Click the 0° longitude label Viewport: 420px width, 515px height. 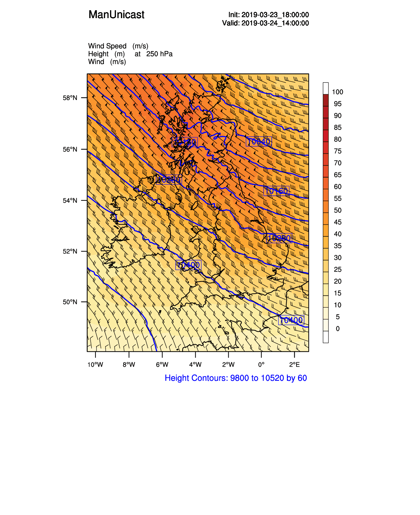(x=261, y=365)
